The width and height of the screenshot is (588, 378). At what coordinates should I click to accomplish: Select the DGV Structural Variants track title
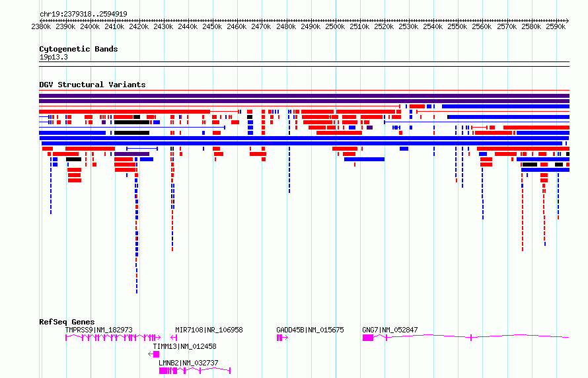pyautogui.click(x=92, y=85)
